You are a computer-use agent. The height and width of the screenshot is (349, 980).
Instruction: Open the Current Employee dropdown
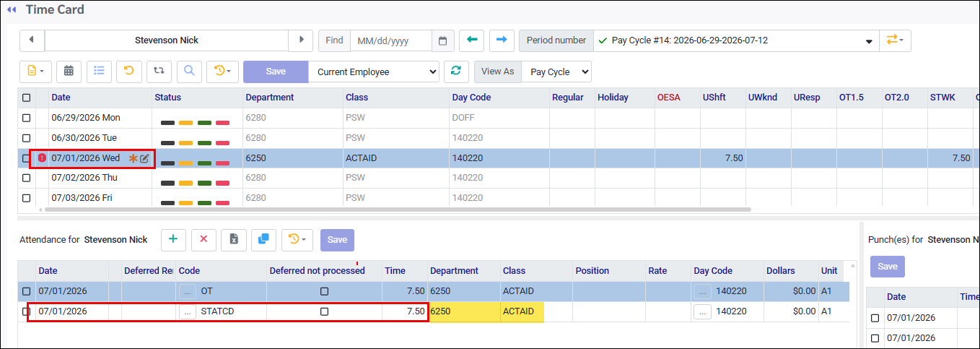[374, 72]
